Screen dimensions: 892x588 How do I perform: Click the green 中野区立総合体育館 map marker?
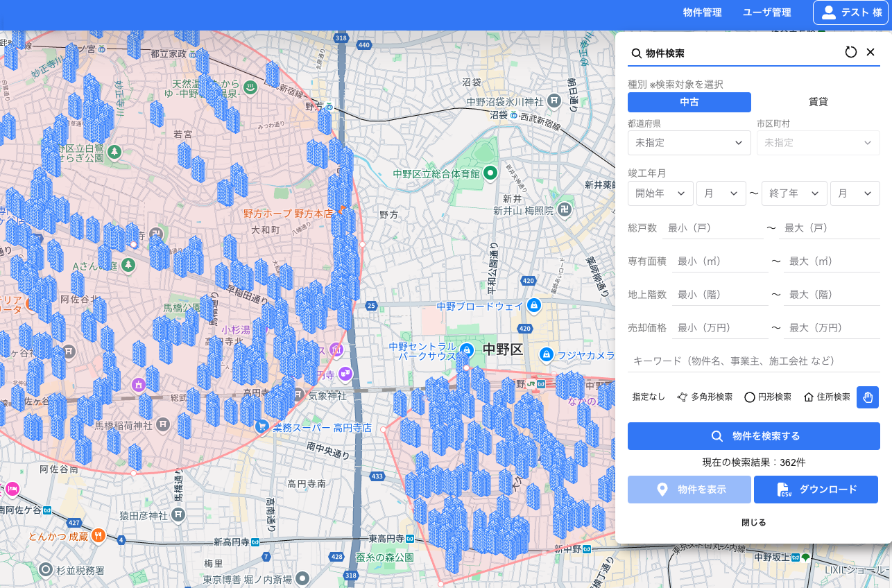(491, 173)
